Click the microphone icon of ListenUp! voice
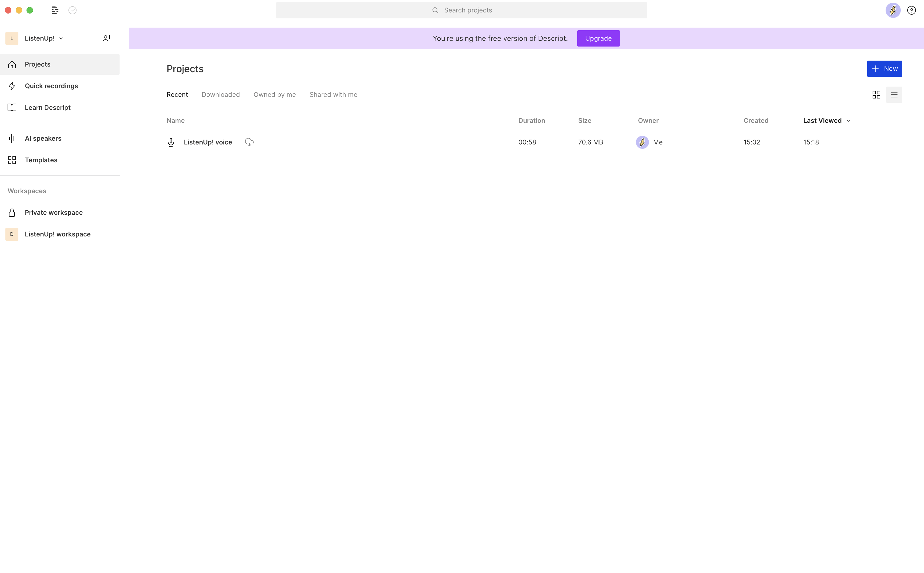This screenshot has height=573, width=924. [x=171, y=143]
